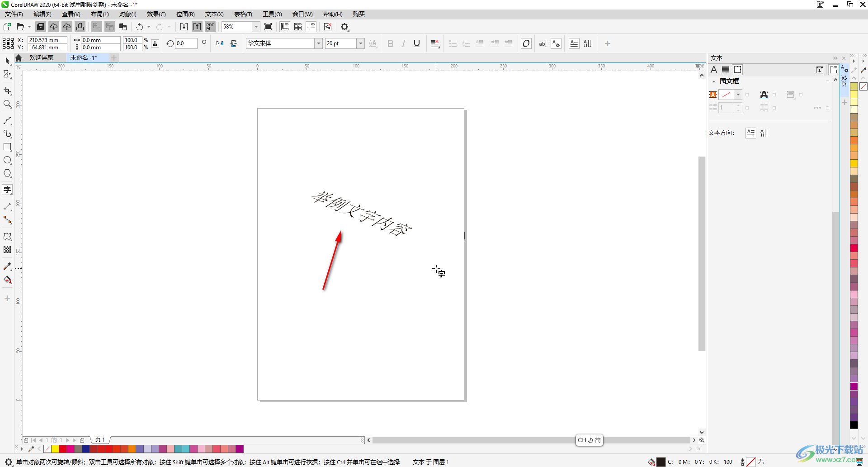Image resolution: width=868 pixels, height=467 pixels.
Task: Activate the Text tool (字)
Action: 7,190
